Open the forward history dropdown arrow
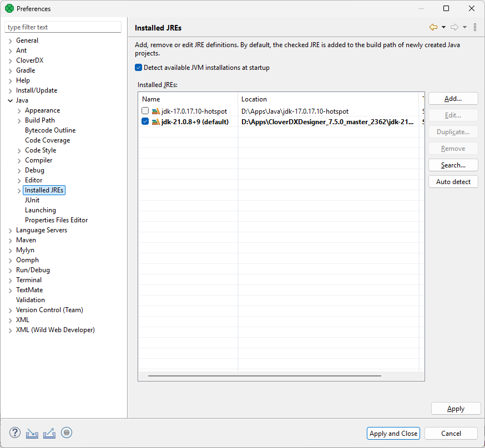 click(x=464, y=27)
